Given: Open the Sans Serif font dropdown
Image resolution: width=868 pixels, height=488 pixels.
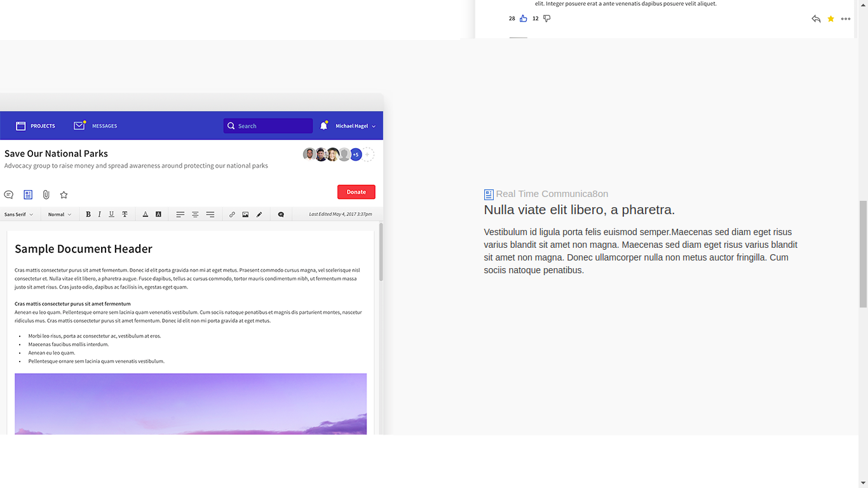Looking at the screenshot, I should [18, 215].
